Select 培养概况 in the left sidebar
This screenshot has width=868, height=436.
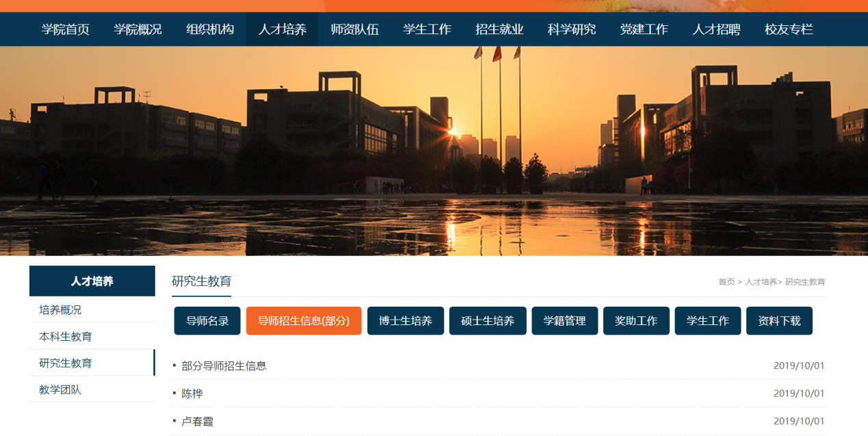pos(60,310)
